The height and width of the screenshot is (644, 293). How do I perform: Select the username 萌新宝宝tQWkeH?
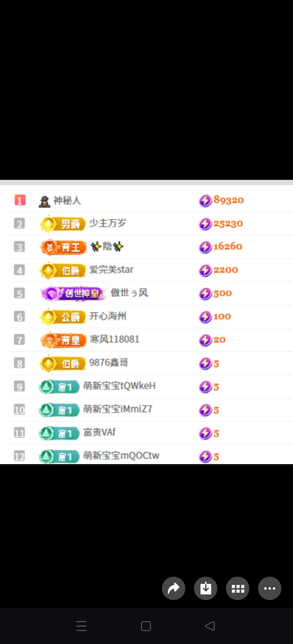pyautogui.click(x=119, y=386)
